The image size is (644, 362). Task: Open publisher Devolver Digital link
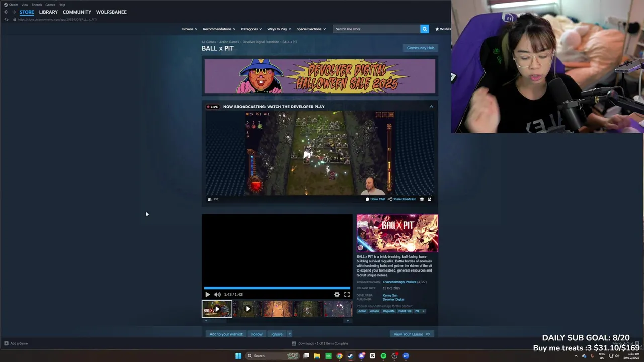[x=393, y=299]
